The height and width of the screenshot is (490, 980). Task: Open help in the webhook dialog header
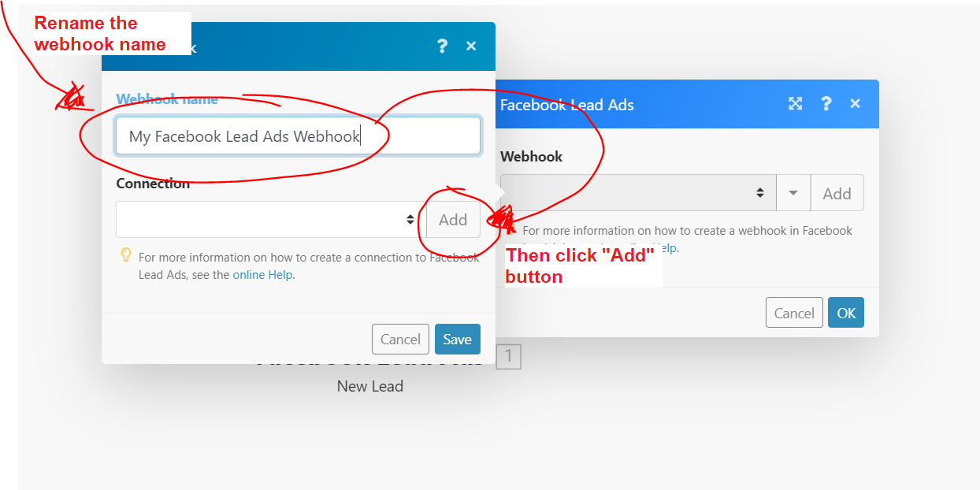(x=442, y=46)
